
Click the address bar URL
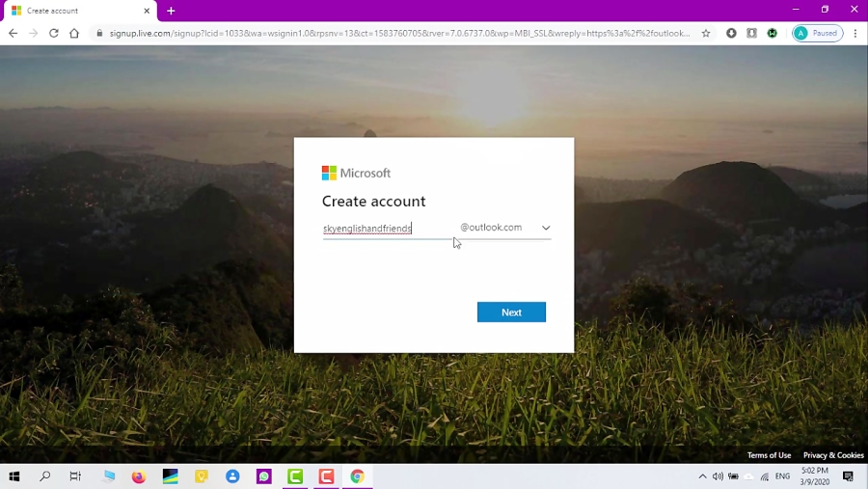(x=399, y=33)
